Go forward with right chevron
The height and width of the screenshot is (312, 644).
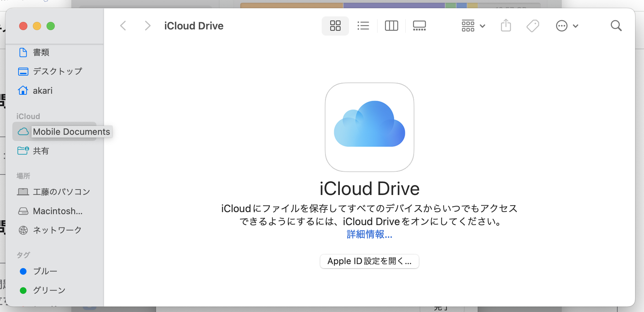(x=147, y=26)
